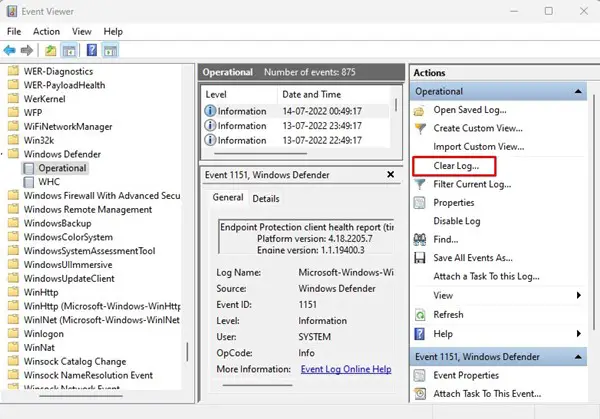This screenshot has width=600, height=419.
Task: Open the Action menu
Action: click(46, 31)
